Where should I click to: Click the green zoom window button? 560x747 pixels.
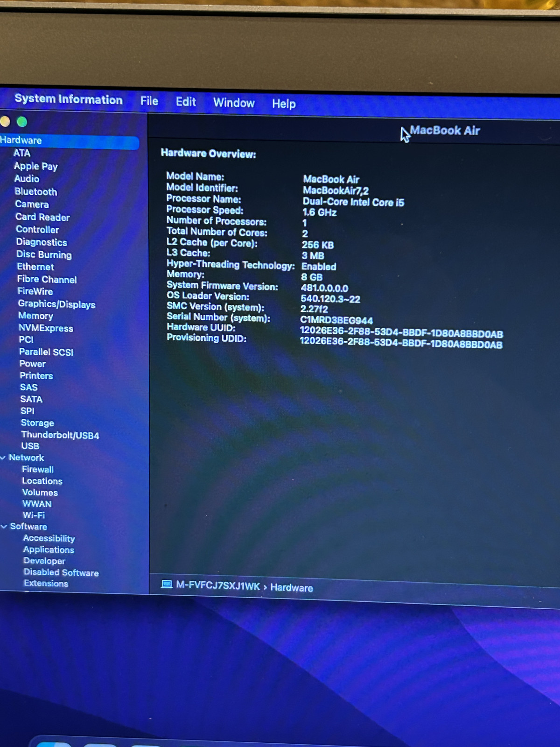tap(22, 122)
